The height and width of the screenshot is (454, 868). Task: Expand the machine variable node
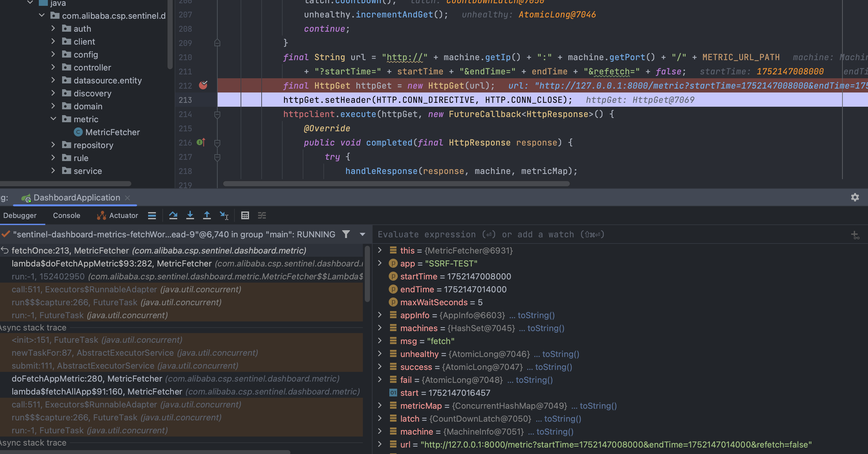tap(380, 431)
